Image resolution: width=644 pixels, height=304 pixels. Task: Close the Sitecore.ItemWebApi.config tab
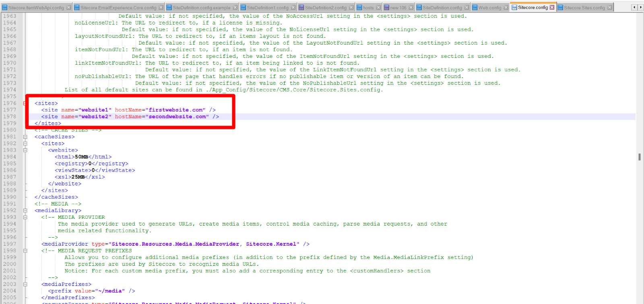pos(69,7)
